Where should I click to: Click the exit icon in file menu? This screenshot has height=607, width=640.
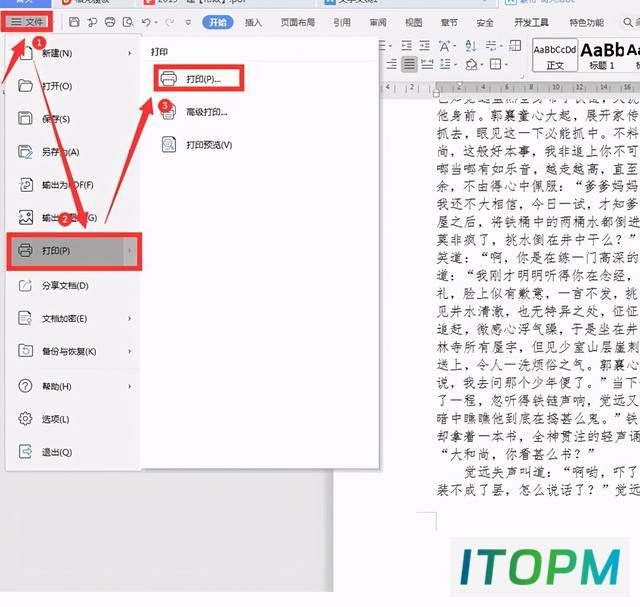pyautogui.click(x=25, y=451)
